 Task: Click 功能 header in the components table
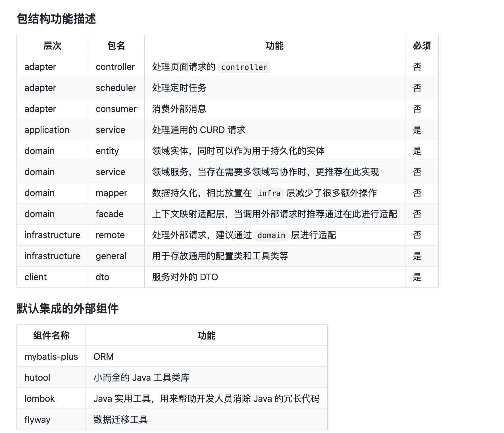click(x=207, y=336)
